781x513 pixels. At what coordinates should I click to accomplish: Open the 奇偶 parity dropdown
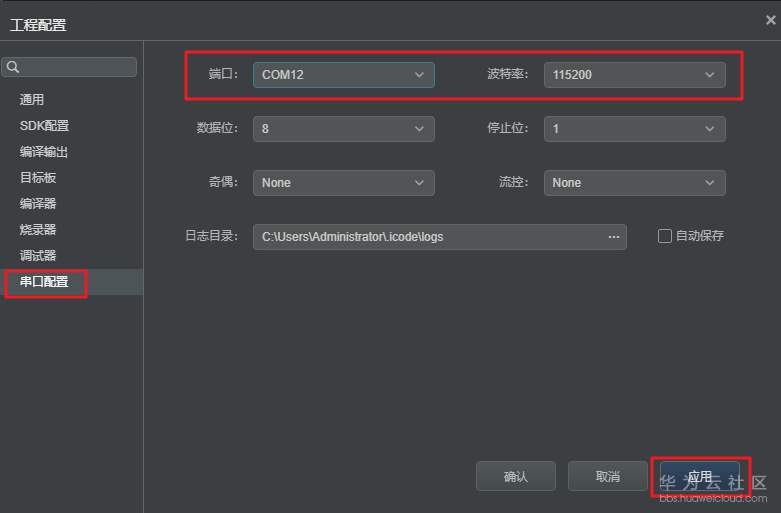point(344,183)
